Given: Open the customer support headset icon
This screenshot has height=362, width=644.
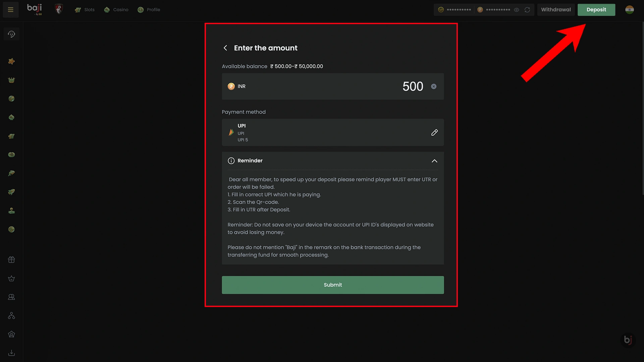Looking at the screenshot, I should point(11,34).
